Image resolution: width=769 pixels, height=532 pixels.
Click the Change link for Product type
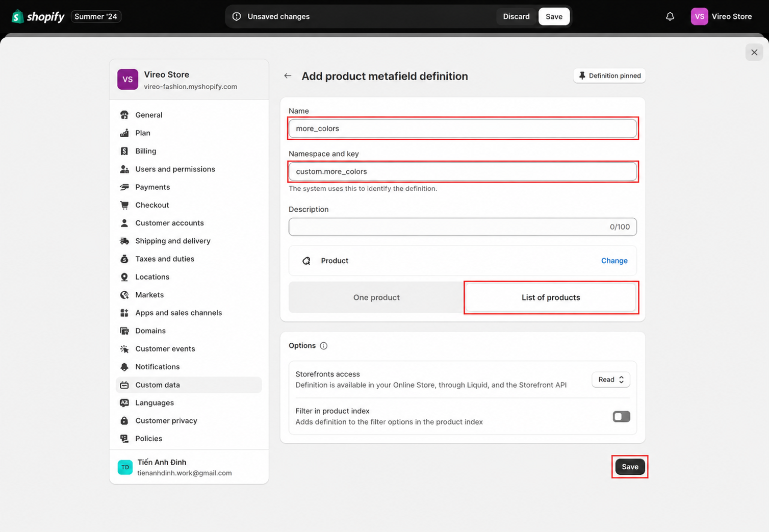coord(614,261)
